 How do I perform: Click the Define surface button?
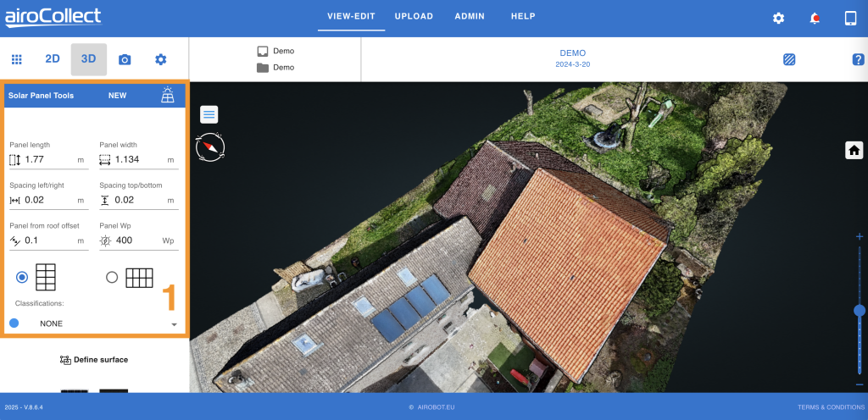94,360
